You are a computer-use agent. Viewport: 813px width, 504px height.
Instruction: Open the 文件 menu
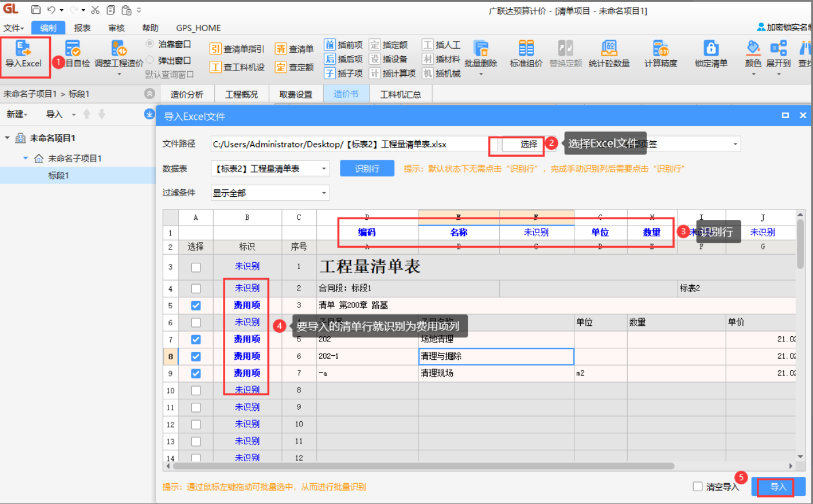(x=13, y=28)
